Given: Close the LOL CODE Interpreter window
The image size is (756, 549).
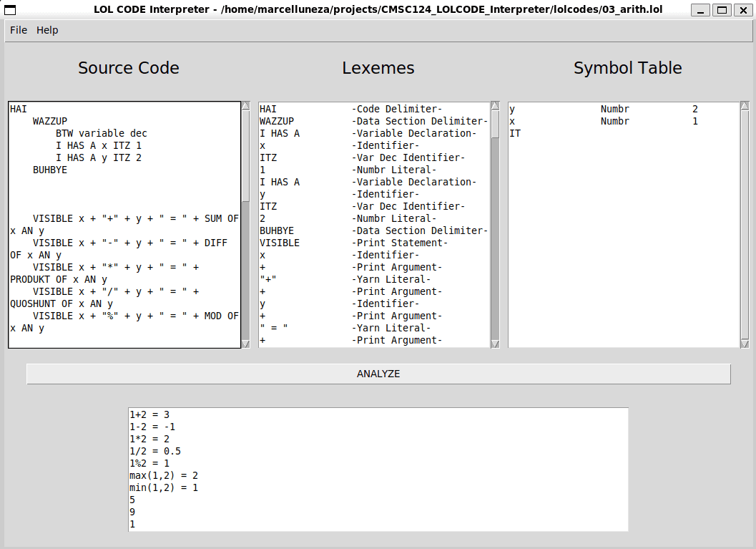Looking at the screenshot, I should tap(743, 9).
